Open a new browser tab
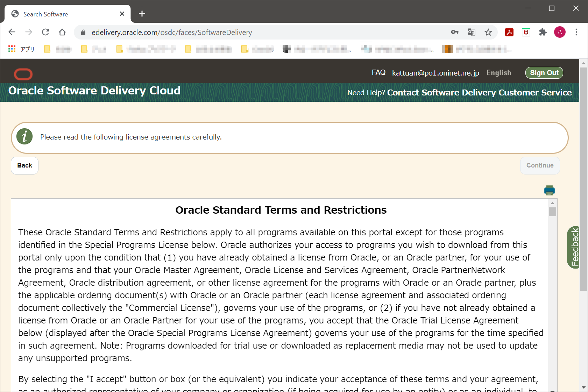Screen dimensions: 588x392 142,14
